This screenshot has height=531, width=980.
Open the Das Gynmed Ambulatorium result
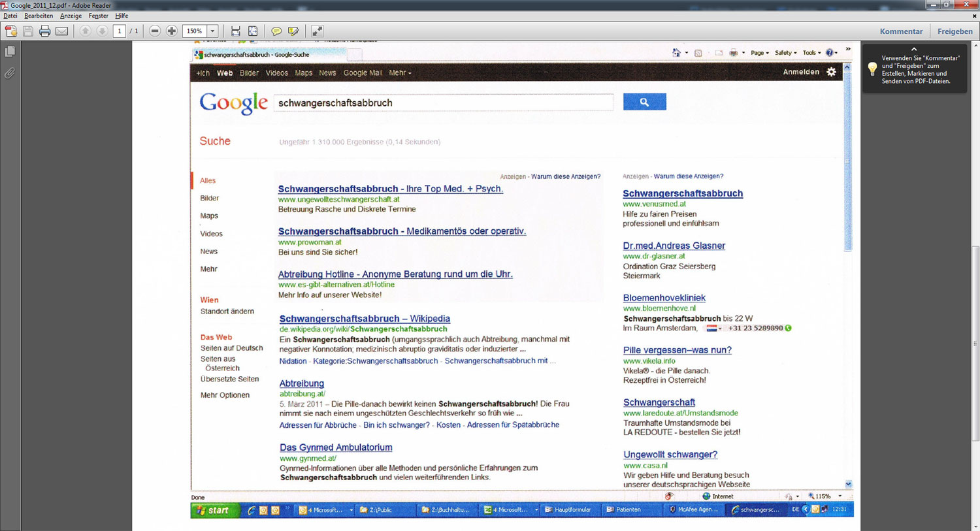(336, 447)
